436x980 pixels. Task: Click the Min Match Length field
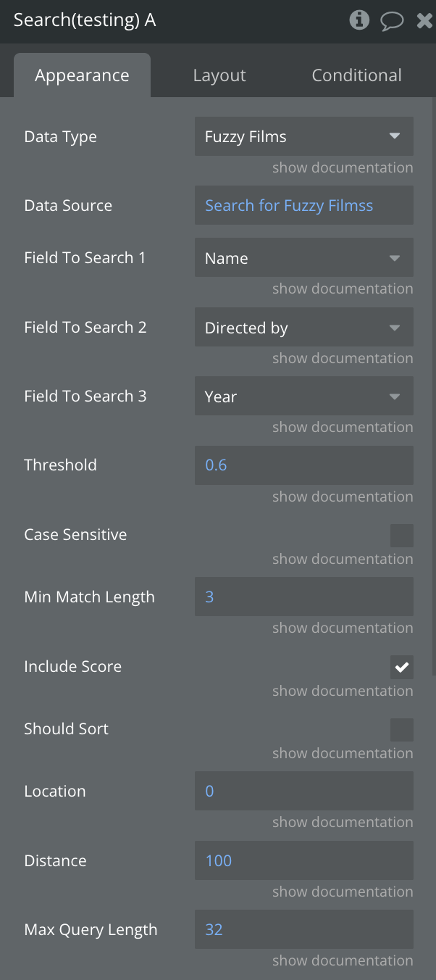(303, 597)
